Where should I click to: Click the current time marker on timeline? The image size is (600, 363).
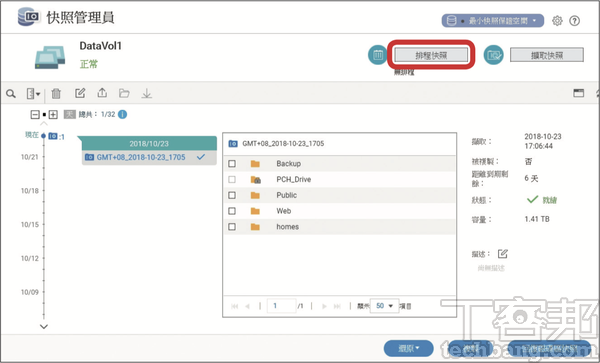click(43, 136)
